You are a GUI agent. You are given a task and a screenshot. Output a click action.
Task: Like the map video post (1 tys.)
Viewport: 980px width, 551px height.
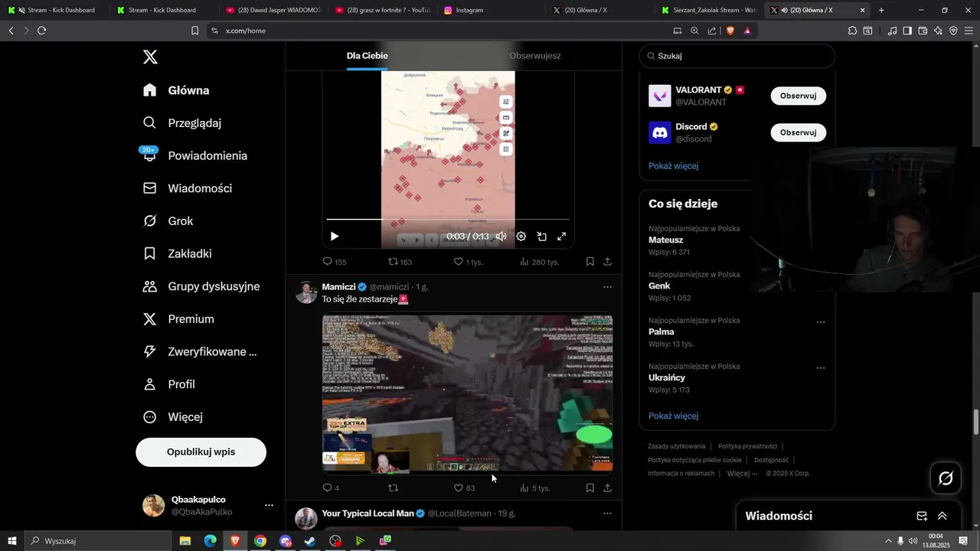(469, 262)
